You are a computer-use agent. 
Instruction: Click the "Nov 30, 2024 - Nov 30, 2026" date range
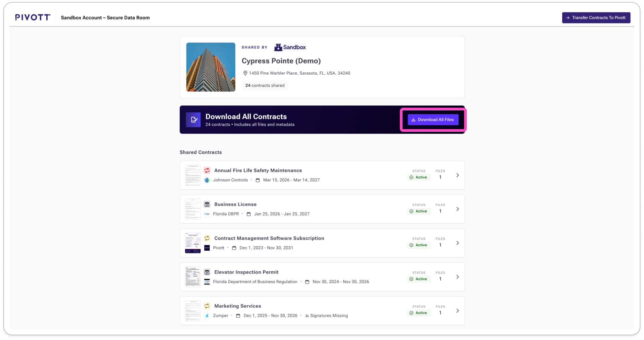tap(341, 282)
